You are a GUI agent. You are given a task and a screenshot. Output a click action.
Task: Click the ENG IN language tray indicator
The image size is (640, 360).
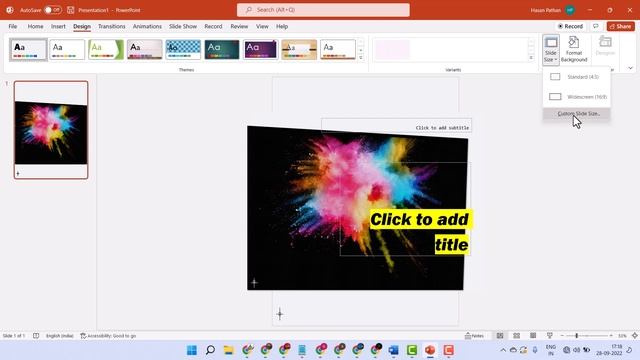550,350
